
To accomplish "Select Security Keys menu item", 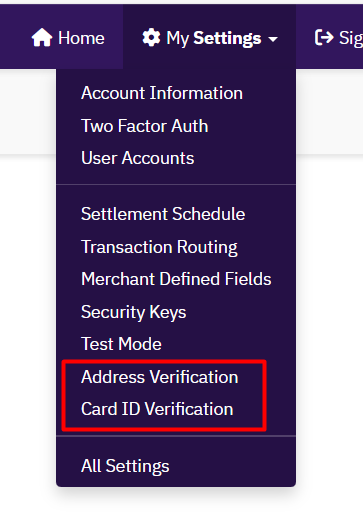I will [x=134, y=312].
